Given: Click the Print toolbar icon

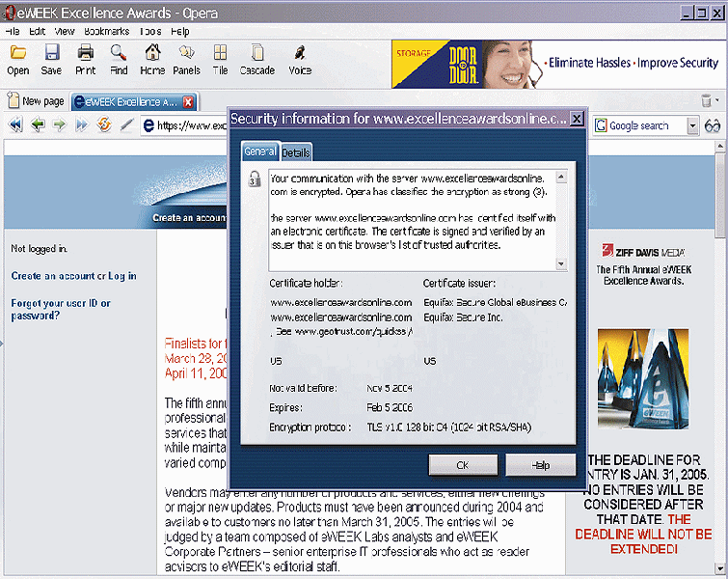Looking at the screenshot, I should [86, 52].
